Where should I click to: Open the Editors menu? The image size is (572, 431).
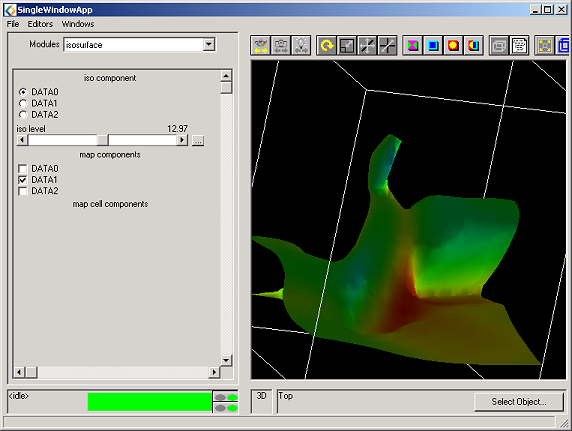point(40,24)
